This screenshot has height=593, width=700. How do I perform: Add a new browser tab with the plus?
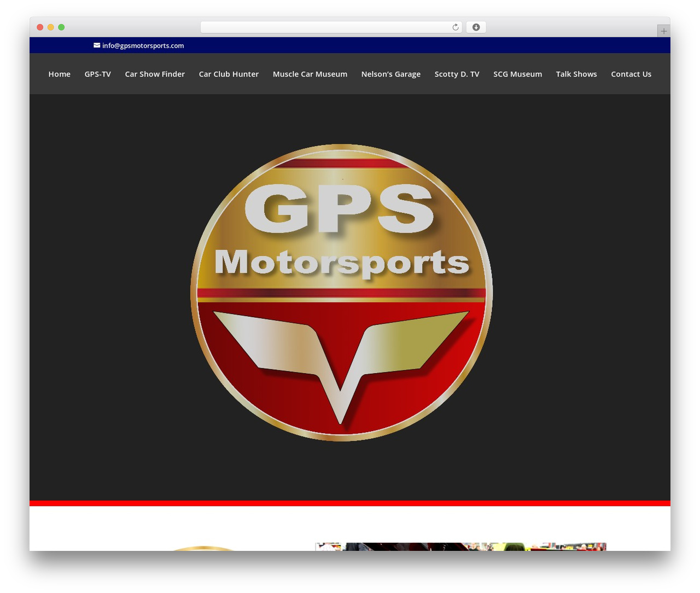(x=663, y=31)
